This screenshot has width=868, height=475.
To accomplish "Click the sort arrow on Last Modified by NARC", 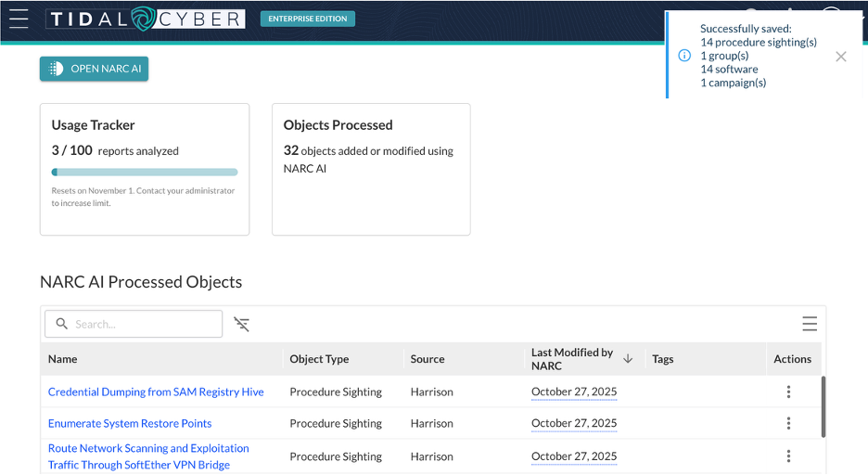I will [x=628, y=358].
